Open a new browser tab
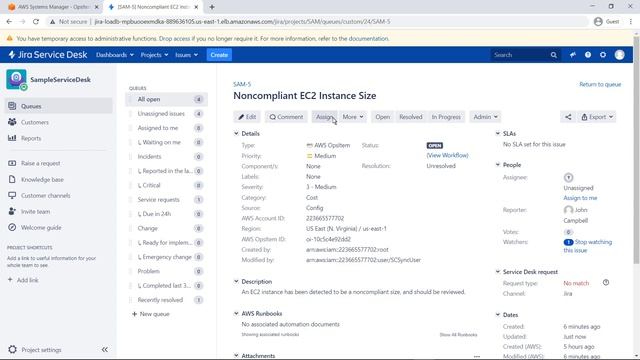The width and height of the screenshot is (640, 360). [x=212, y=7]
